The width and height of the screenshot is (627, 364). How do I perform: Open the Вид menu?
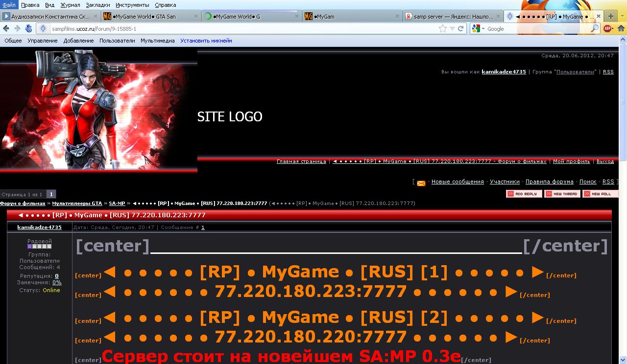tap(49, 5)
